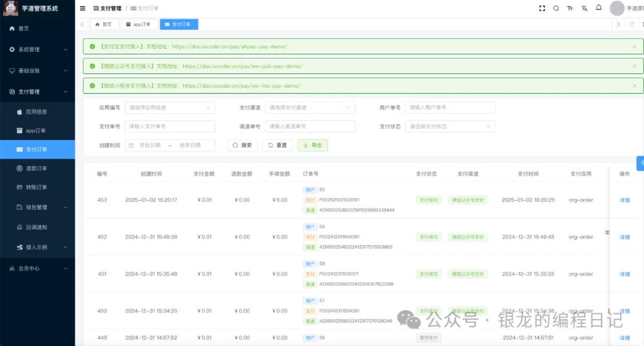Switch to the 首页 tab
This screenshot has height=346, width=644.
pos(104,24)
